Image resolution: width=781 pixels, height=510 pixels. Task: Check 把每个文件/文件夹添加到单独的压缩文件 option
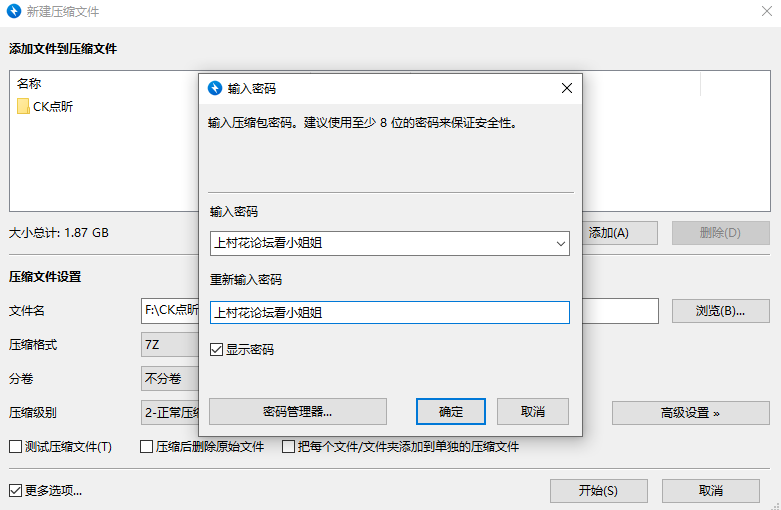(x=289, y=447)
